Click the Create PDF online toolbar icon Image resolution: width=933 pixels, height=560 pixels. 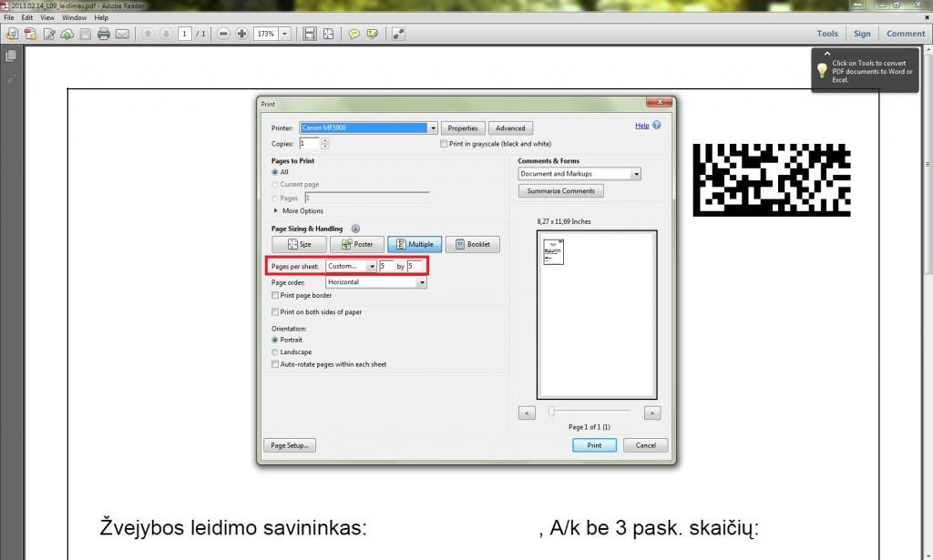pyautogui.click(x=12, y=34)
